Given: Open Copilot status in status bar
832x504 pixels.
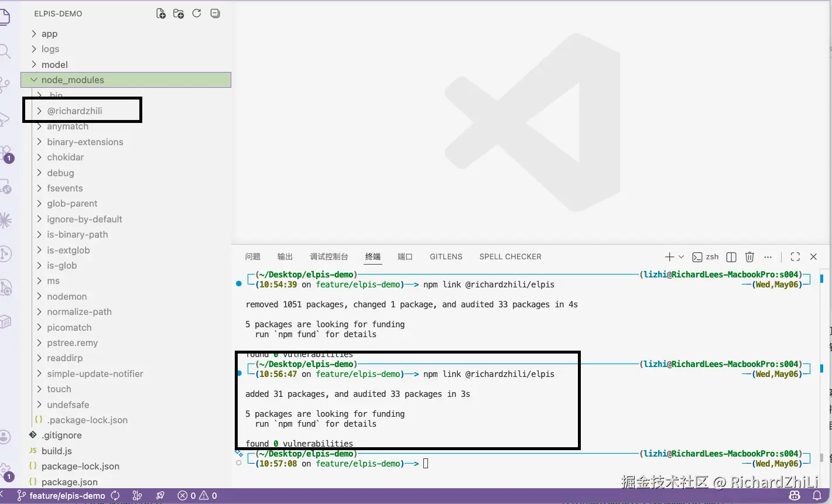Looking at the screenshot, I should (x=795, y=496).
